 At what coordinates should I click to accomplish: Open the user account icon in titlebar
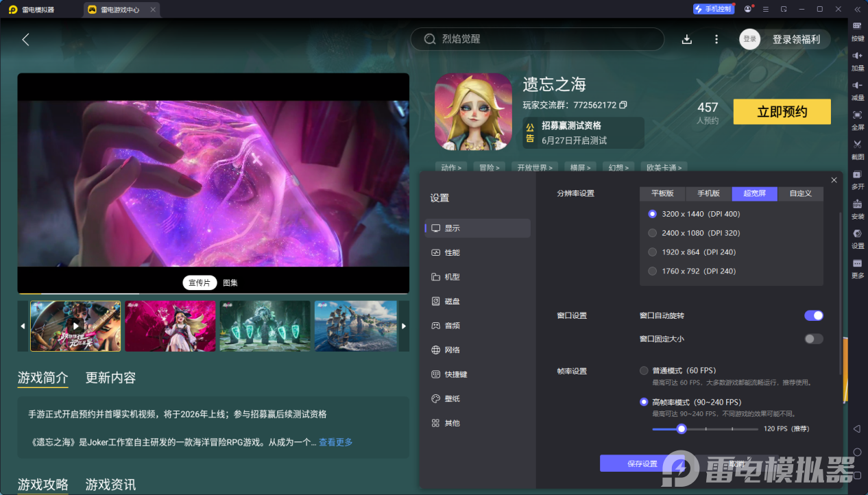(x=747, y=9)
